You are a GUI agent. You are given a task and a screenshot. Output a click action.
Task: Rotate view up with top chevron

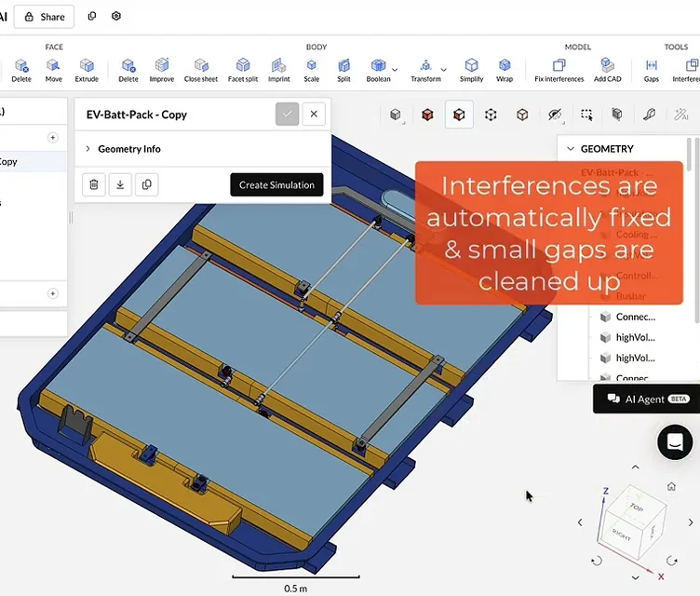pos(635,467)
